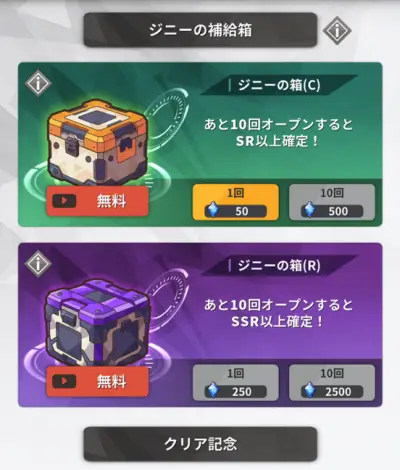The height and width of the screenshot is (470, 400).
Task: Tap info diamond on ジニーの箱(R) card
Action: [x=38, y=264]
